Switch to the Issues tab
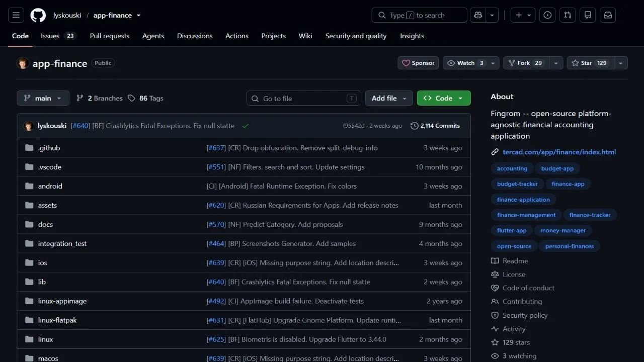 [58, 36]
